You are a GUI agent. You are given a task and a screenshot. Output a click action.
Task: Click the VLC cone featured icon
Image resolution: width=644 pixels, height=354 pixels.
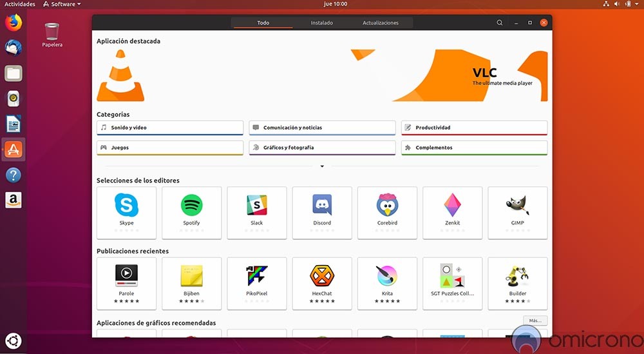tap(120, 75)
